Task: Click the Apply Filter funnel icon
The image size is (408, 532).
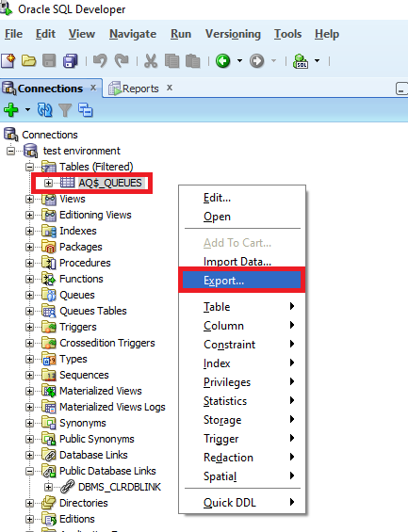Action: coord(65,110)
